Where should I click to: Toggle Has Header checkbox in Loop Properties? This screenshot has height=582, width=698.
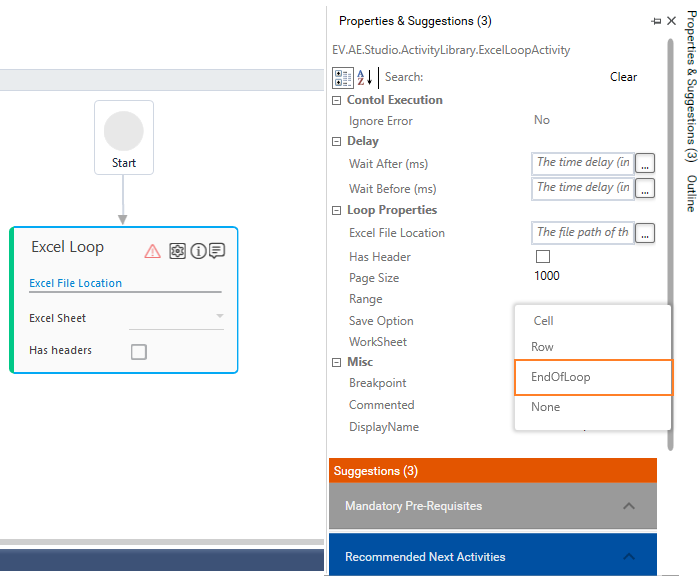543,257
